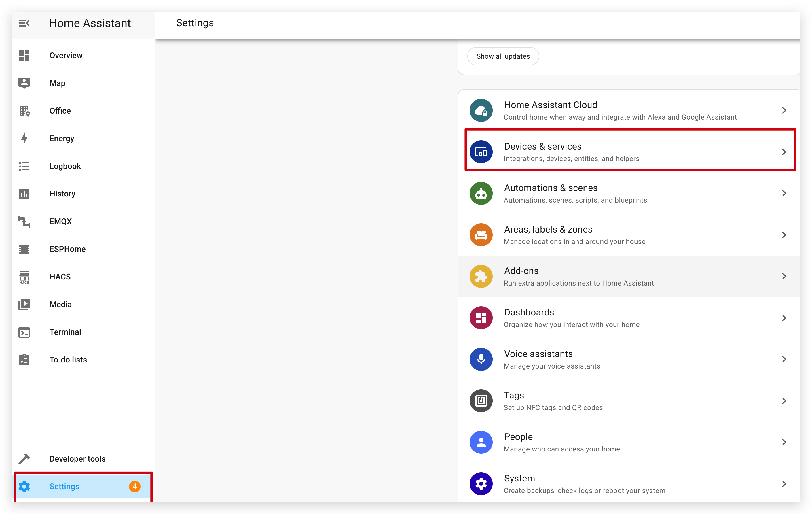812x514 pixels.
Task: Open Tags via its right chevron
Action: (x=784, y=401)
